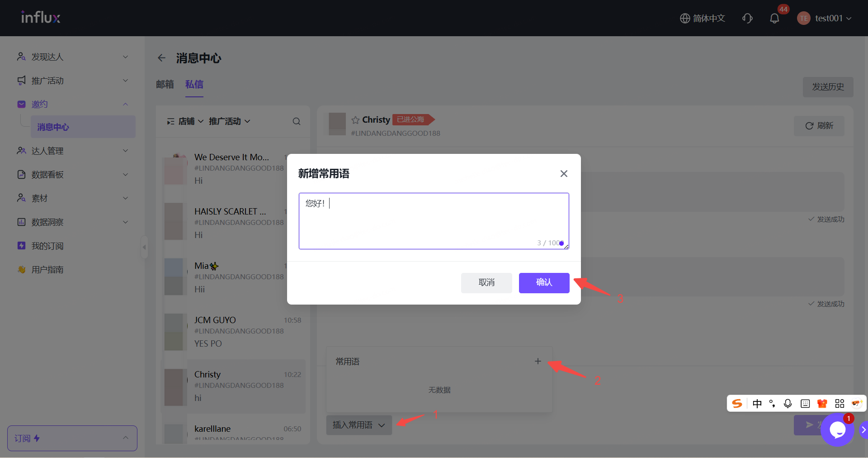Toggle Sogou input 中 language mode

click(x=757, y=403)
